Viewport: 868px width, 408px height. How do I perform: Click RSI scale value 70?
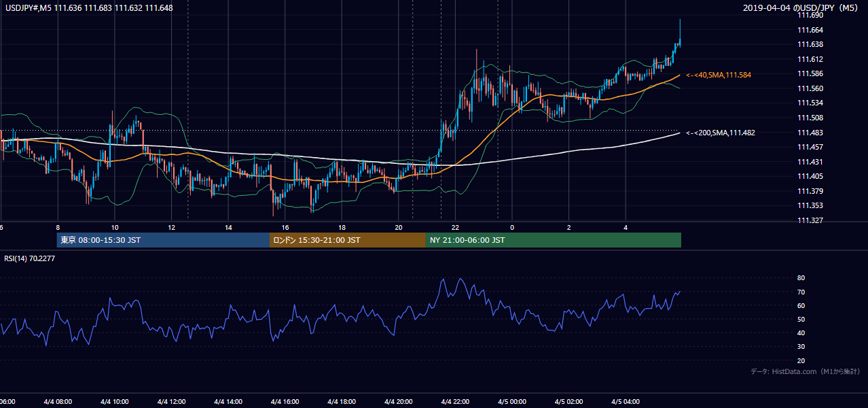(x=801, y=292)
